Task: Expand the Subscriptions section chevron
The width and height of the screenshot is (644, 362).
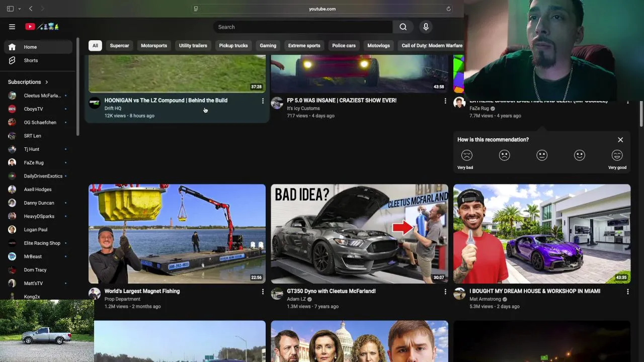Action: [x=47, y=82]
